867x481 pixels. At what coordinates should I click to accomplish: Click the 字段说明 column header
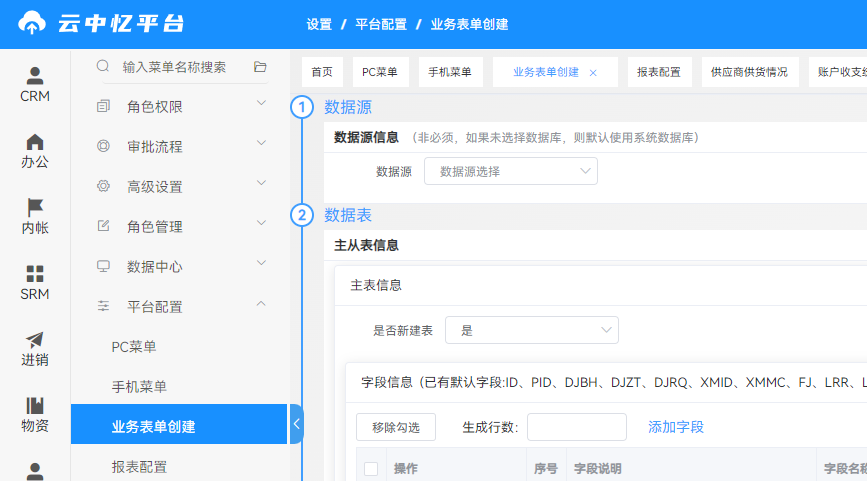598,469
